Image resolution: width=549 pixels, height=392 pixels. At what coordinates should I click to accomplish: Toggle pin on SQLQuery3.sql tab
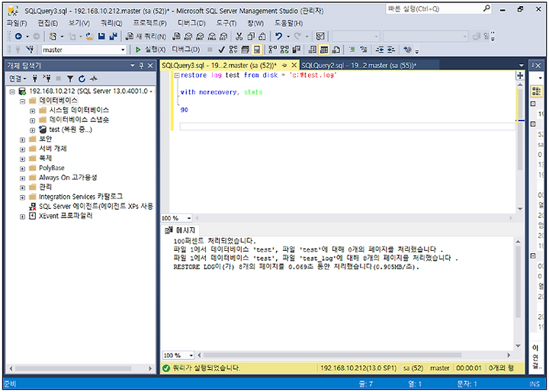(284, 65)
